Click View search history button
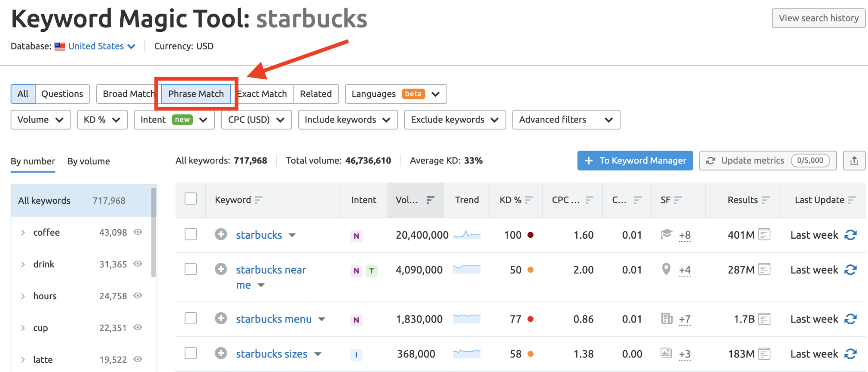Screen dimensions: 868x372 tap(819, 18)
